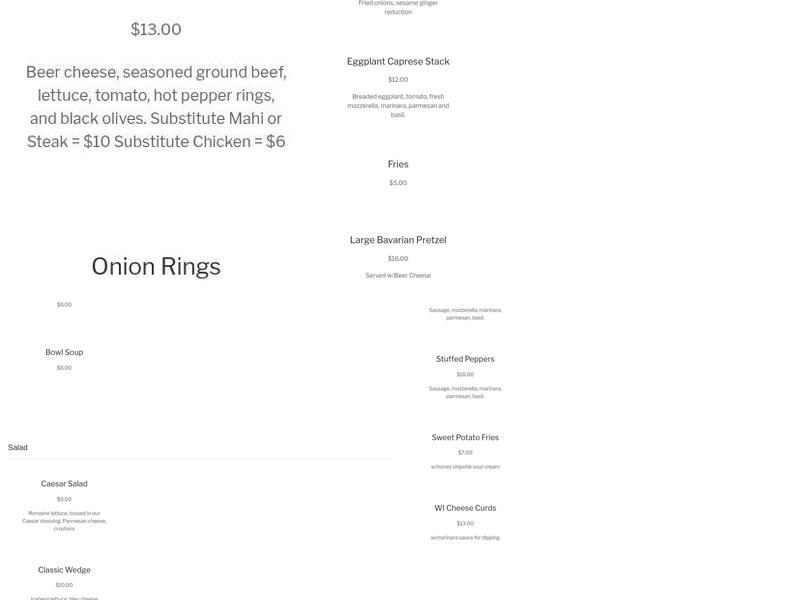
Task: Click the Large Bavarian Pretzel item
Action: [x=398, y=240]
